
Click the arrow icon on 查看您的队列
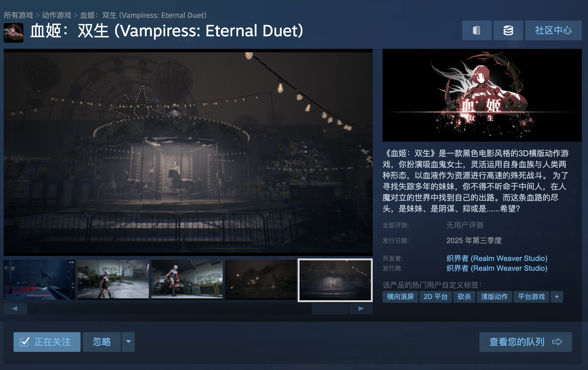[x=557, y=342]
